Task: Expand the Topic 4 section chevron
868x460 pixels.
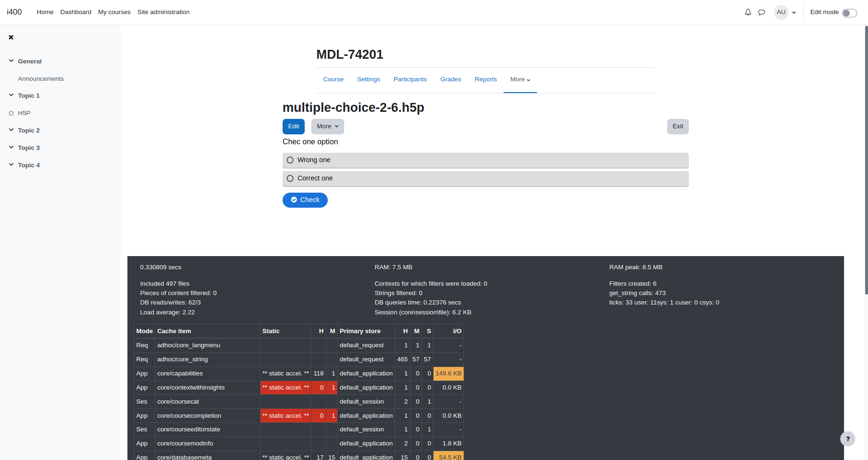Action: (11, 165)
